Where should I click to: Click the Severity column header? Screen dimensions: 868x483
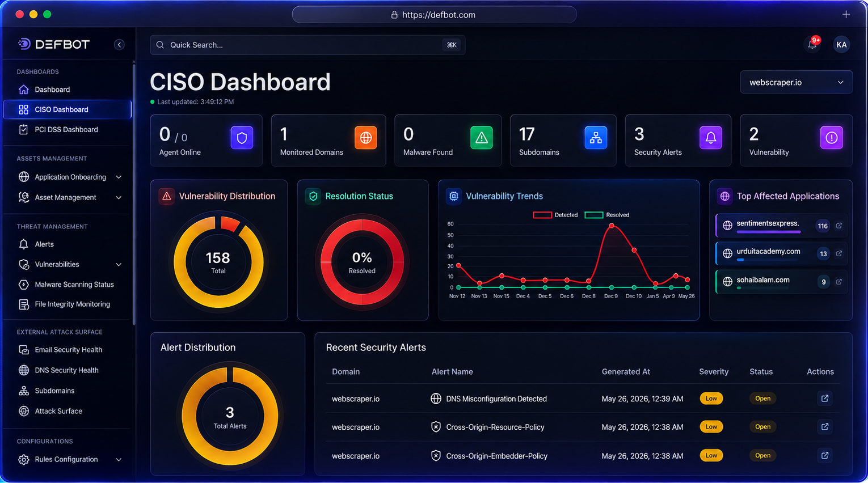click(714, 372)
